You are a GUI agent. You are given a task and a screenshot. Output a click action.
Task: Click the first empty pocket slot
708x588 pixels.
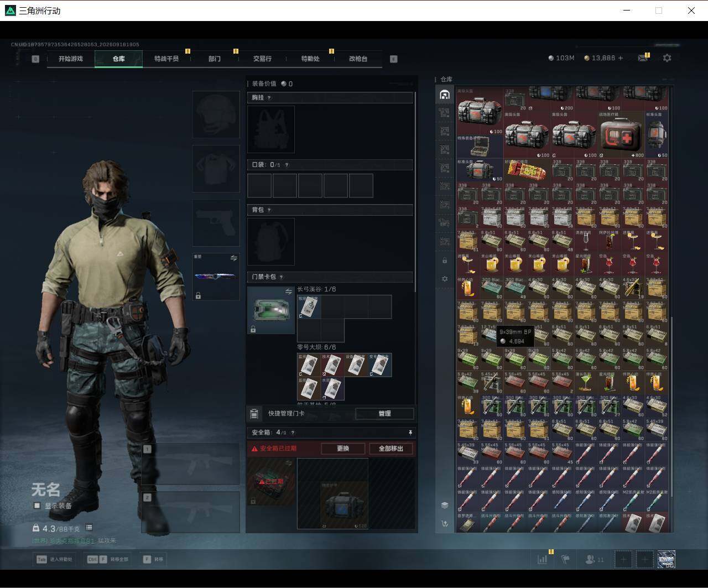tap(259, 185)
